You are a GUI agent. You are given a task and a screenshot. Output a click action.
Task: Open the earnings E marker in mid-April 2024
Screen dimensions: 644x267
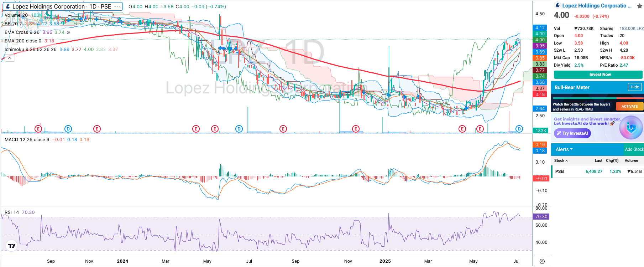pos(196,129)
